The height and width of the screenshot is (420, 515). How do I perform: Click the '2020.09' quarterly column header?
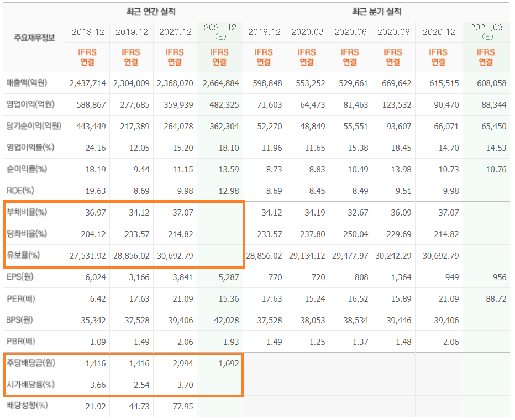pos(393,32)
